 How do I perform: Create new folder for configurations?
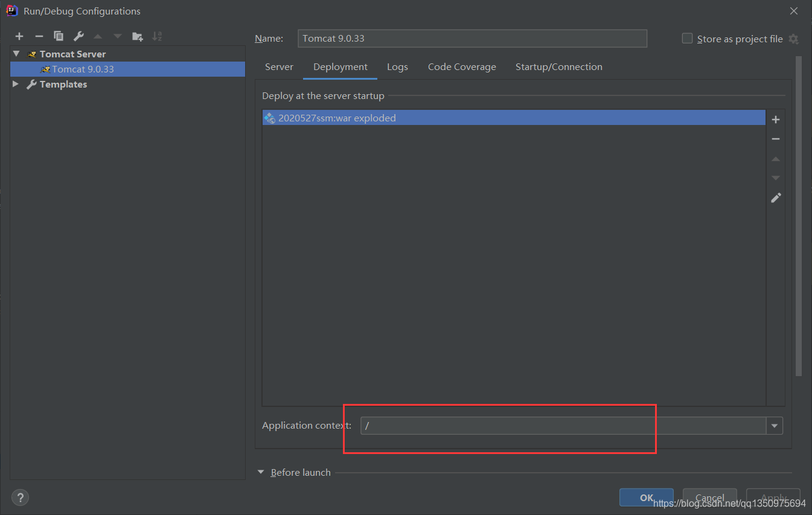[x=138, y=36]
